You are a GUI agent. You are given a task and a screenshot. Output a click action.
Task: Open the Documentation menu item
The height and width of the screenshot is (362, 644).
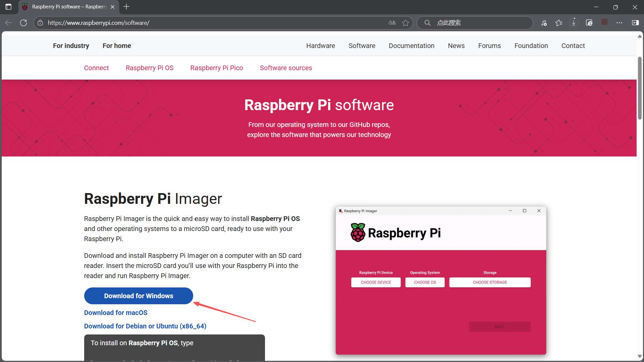point(412,46)
